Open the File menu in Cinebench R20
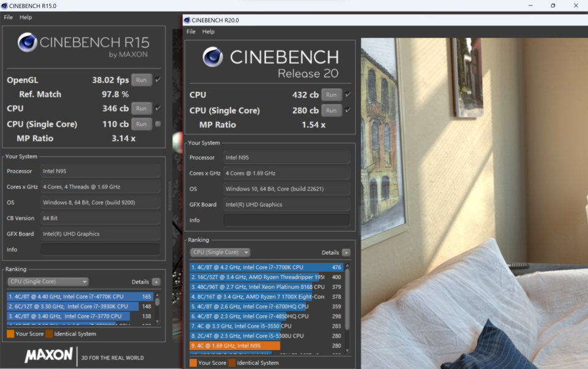The height and width of the screenshot is (369, 588). (x=191, y=31)
